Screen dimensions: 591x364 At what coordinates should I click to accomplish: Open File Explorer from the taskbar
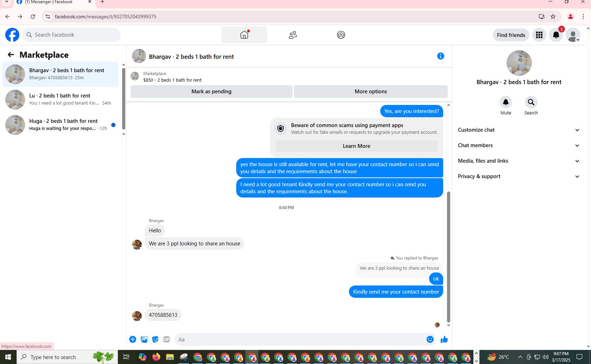coord(170,357)
